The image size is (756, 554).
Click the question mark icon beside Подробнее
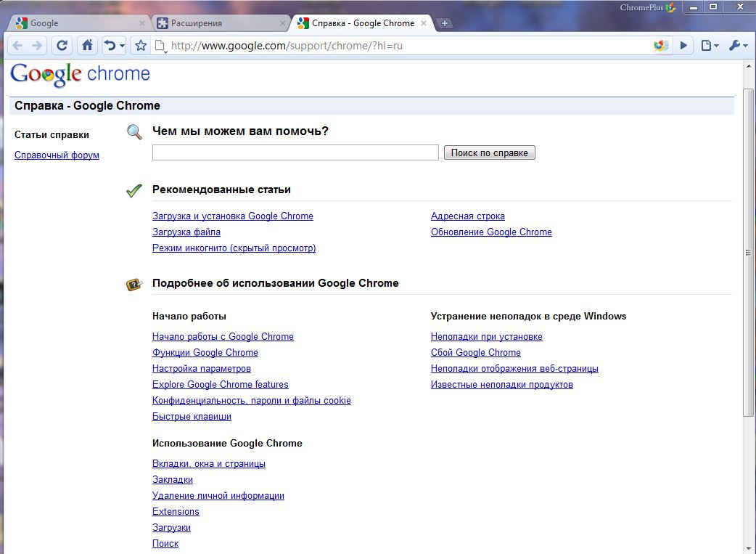point(134,285)
